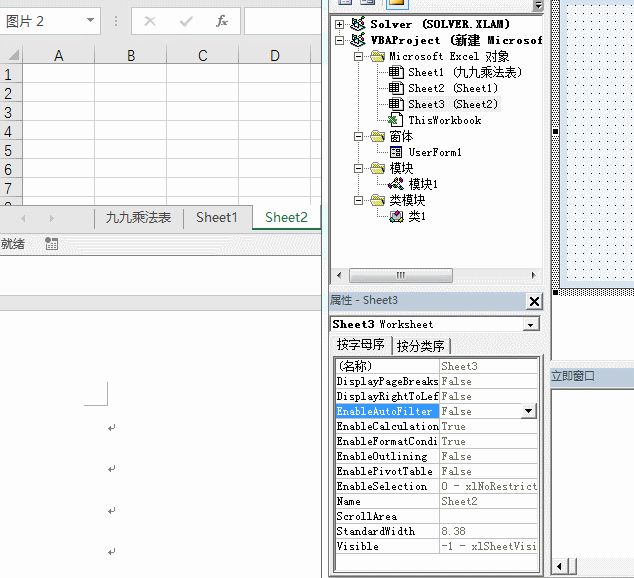This screenshot has height=578, width=634.
Task: Click the 立即窗口 immediate window title
Action: click(x=573, y=376)
